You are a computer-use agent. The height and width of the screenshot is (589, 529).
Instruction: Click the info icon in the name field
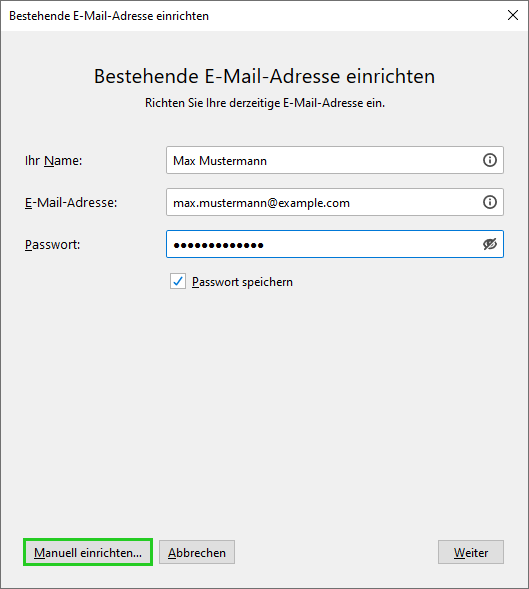click(x=490, y=160)
